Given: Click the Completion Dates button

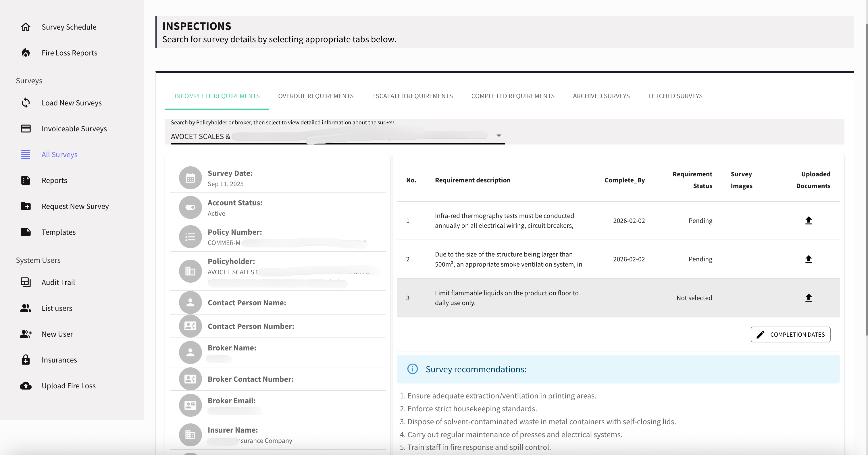Looking at the screenshot, I should (x=790, y=334).
